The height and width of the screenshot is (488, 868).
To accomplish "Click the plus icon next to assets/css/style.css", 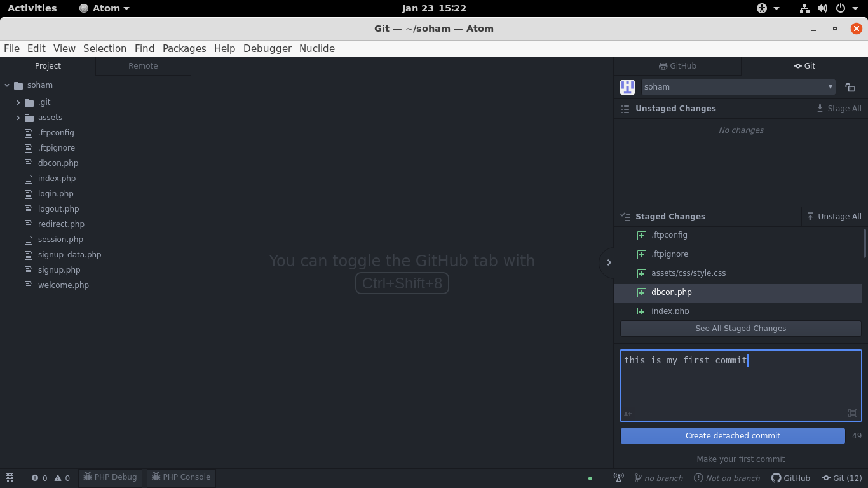I will coord(641,273).
